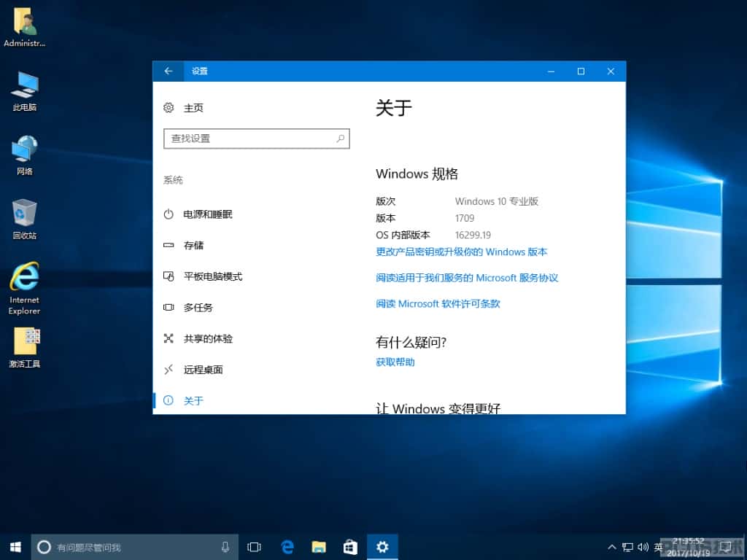Click the 获取帮助 link
This screenshot has width=747, height=560.
395,362
